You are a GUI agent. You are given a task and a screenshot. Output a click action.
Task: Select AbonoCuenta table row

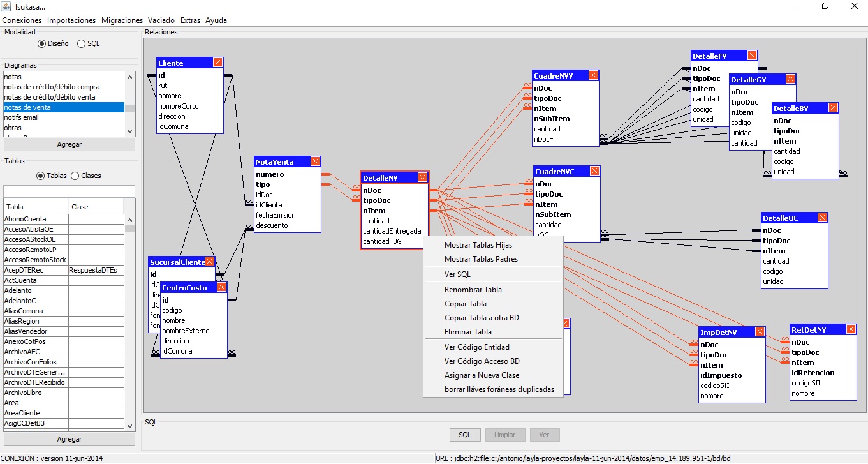[64, 219]
